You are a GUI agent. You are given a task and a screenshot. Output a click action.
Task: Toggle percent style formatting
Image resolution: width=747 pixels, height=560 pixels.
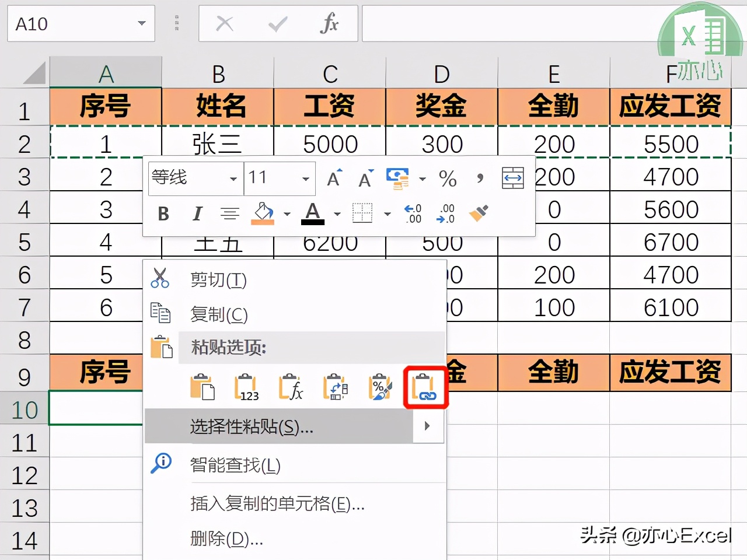(448, 179)
